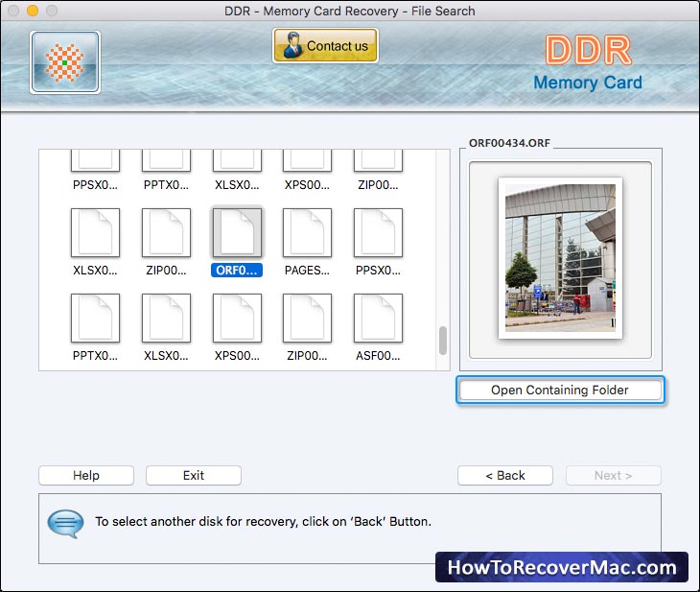This screenshot has height=592, width=700.
Task: Click the Open Containing Folder button
Action: click(560, 391)
